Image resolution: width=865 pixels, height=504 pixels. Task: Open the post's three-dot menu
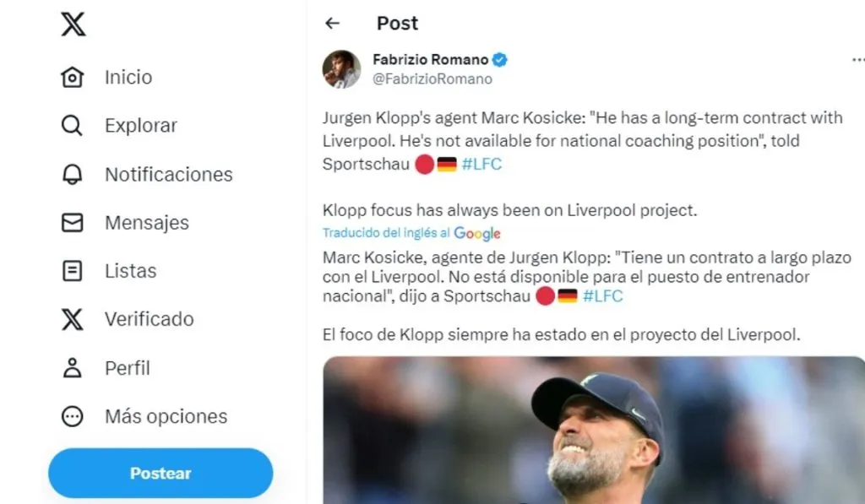[857, 61]
